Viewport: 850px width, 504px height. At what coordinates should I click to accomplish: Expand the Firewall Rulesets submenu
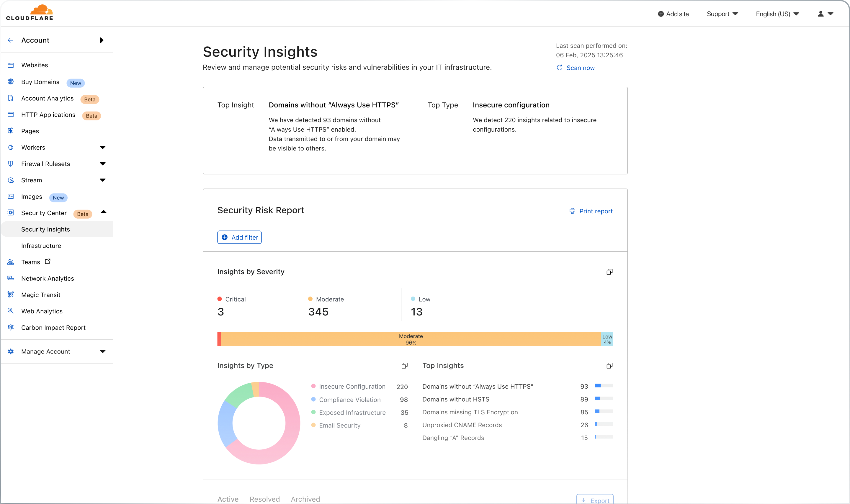(x=102, y=164)
